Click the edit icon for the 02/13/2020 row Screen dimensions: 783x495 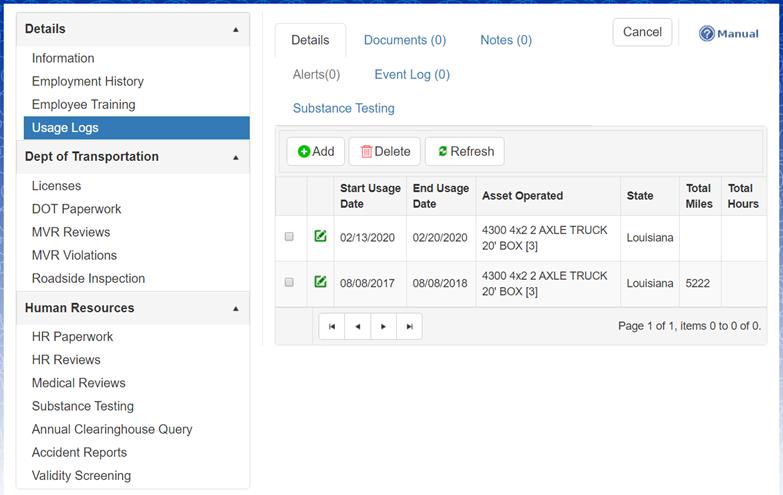(320, 237)
